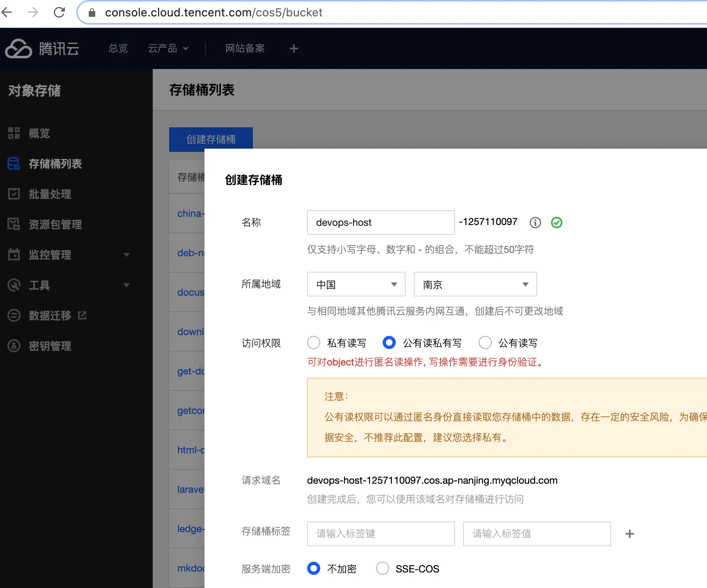Viewport: 707px width, 588px height.
Task: Open the 南京 region selector
Action: [475, 284]
